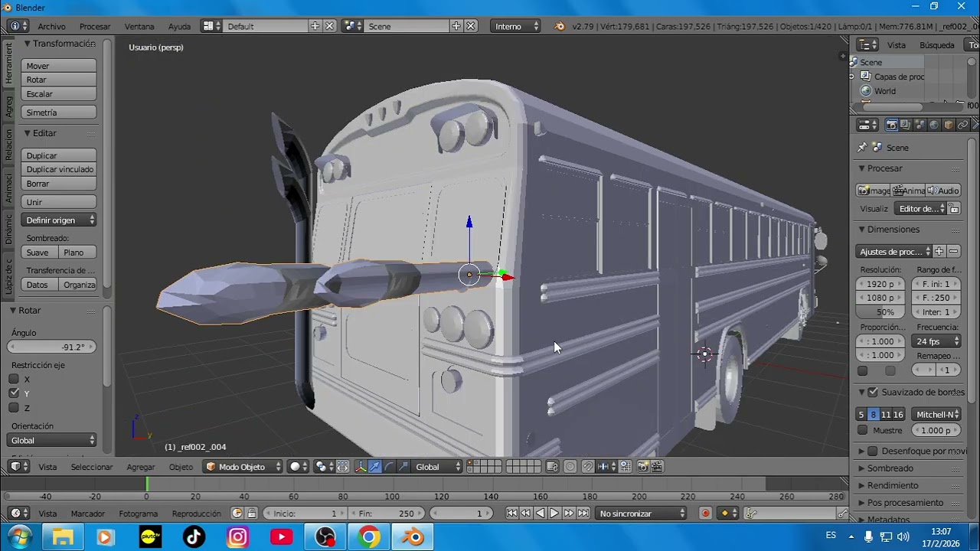Click the Borrar button
This screenshot has width=980, height=551.
(59, 184)
